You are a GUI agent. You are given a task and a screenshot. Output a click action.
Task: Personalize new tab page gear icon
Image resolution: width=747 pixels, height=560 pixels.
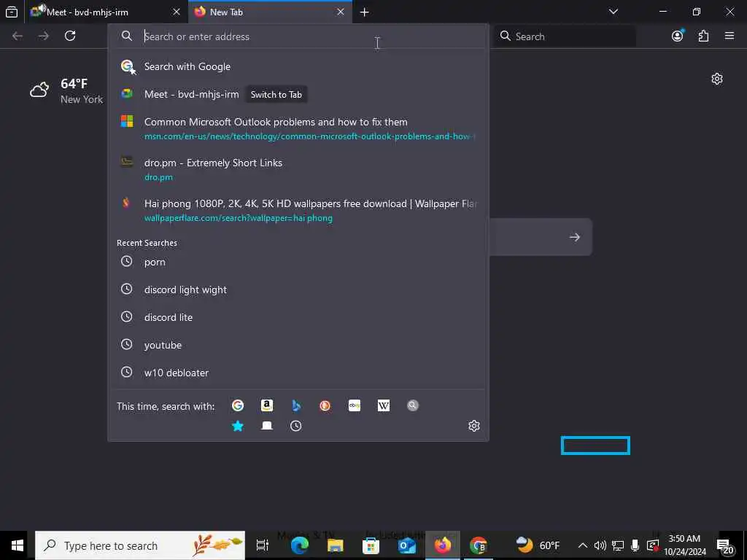[717, 79]
